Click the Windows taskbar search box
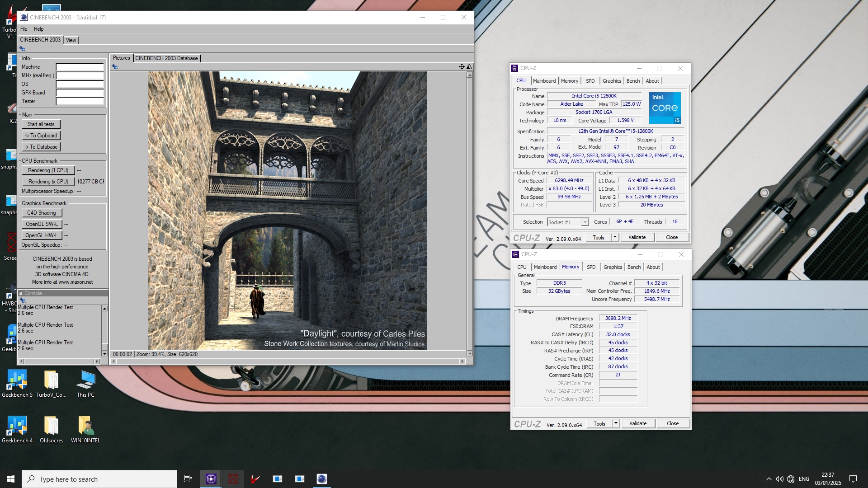The width and height of the screenshot is (868, 488). point(99,479)
